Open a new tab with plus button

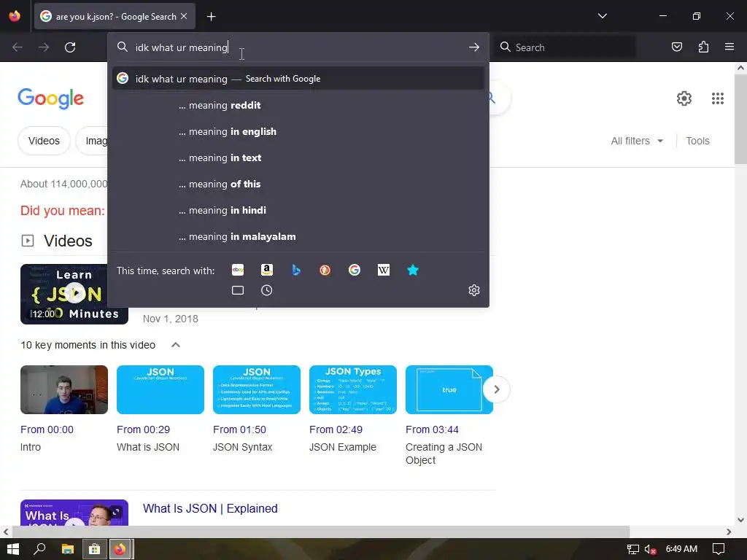tap(211, 17)
